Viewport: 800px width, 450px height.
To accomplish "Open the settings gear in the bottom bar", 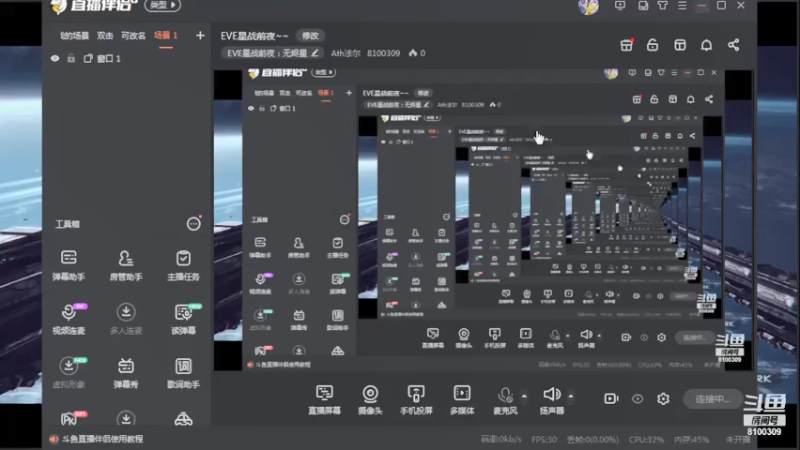I will coord(663,398).
